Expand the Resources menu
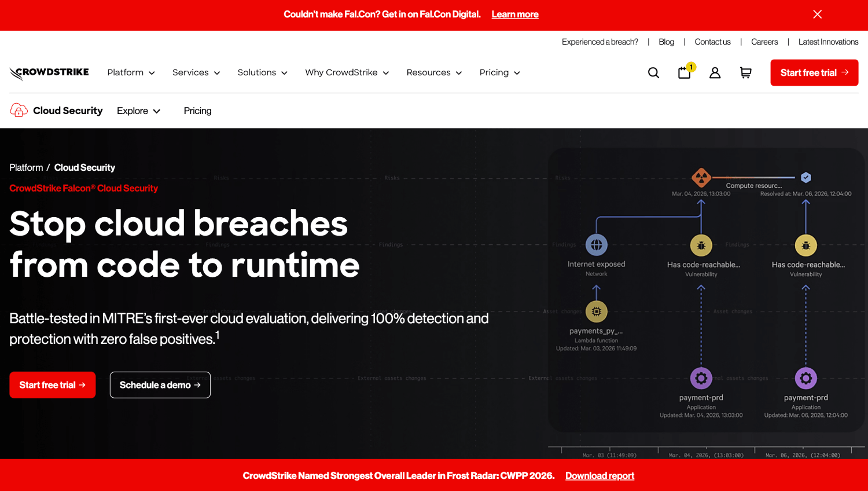This screenshot has width=868, height=491. point(434,72)
